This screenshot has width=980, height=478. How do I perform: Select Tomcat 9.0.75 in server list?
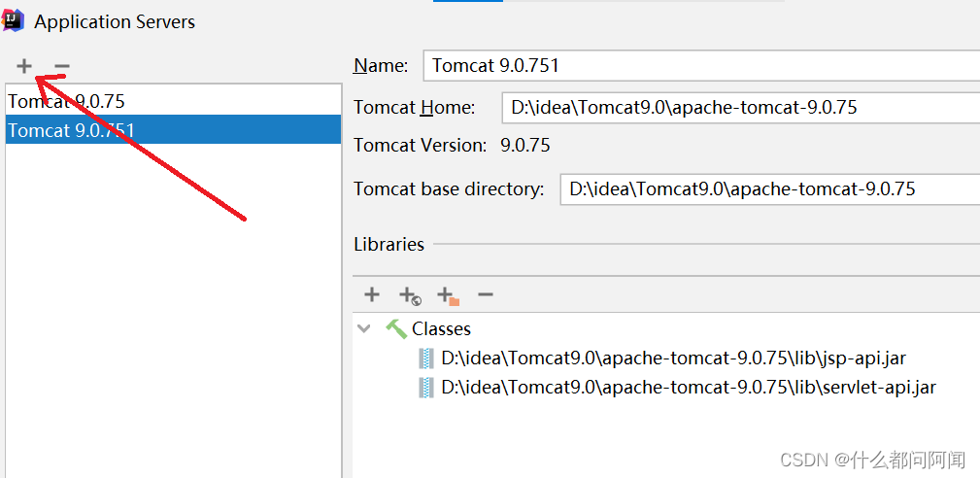tap(173, 101)
